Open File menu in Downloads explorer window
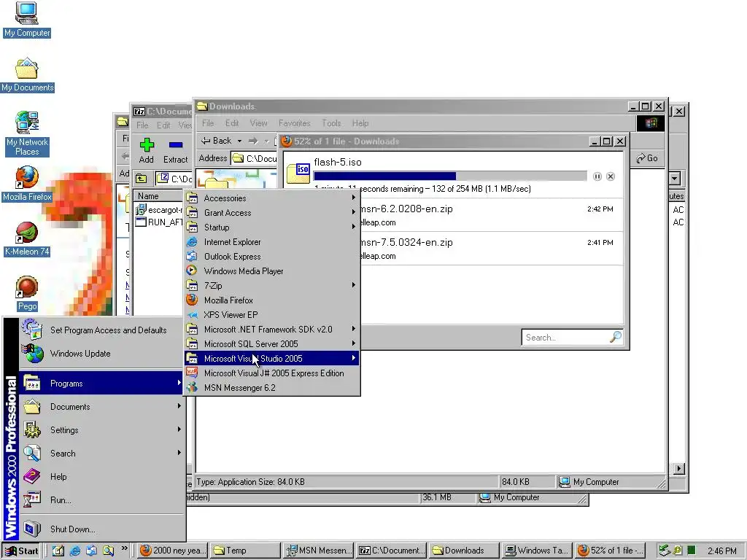 coord(208,122)
